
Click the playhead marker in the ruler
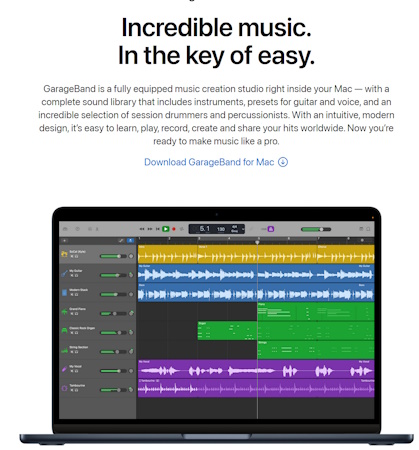coord(257,242)
